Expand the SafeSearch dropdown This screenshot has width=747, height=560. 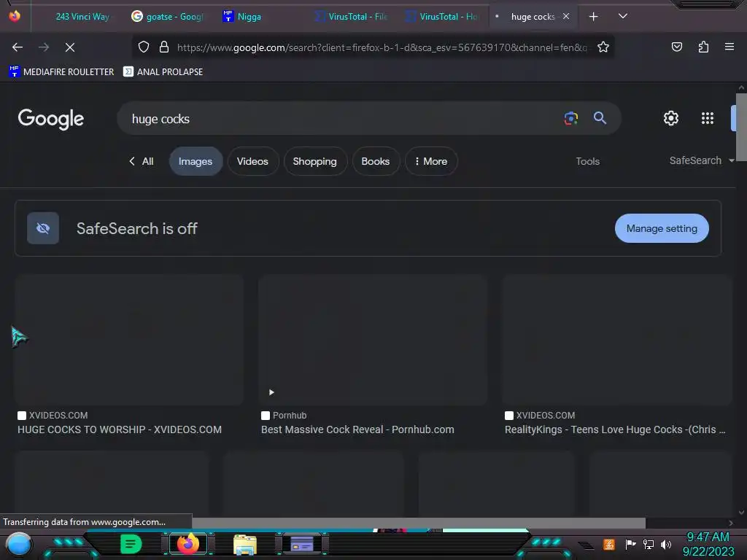coord(702,160)
